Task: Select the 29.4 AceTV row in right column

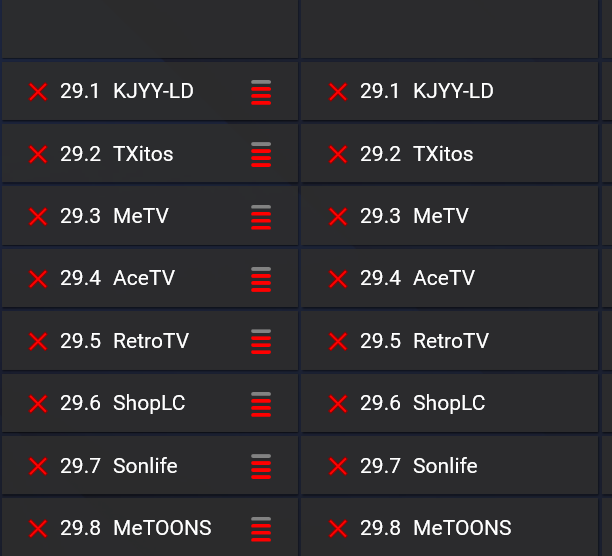Action: point(417,279)
